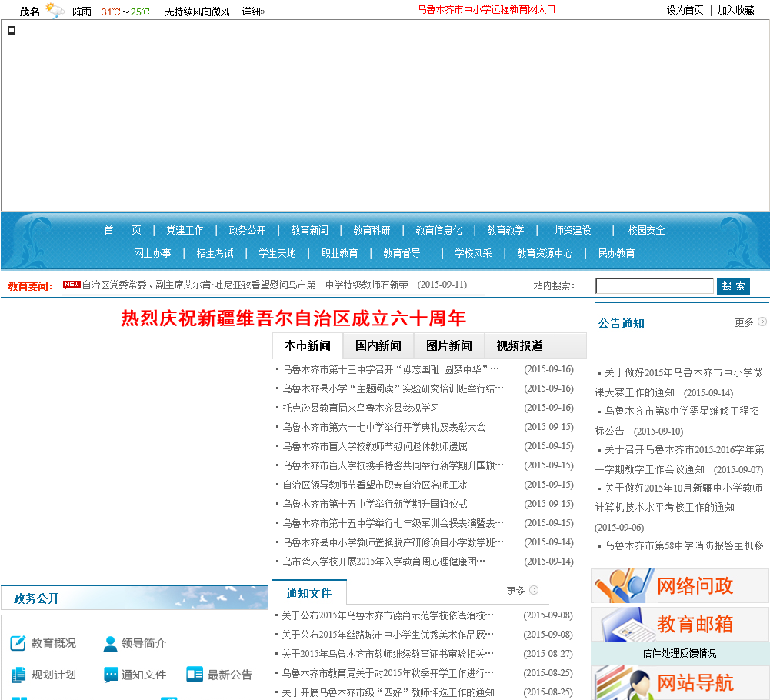Open 教育新闻 in the navigation bar

click(309, 230)
